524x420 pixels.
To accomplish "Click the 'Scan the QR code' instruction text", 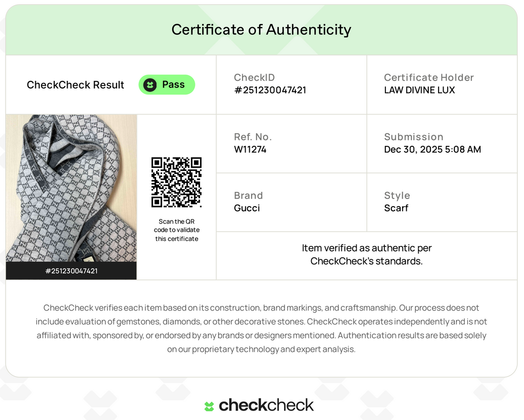I will (x=177, y=230).
